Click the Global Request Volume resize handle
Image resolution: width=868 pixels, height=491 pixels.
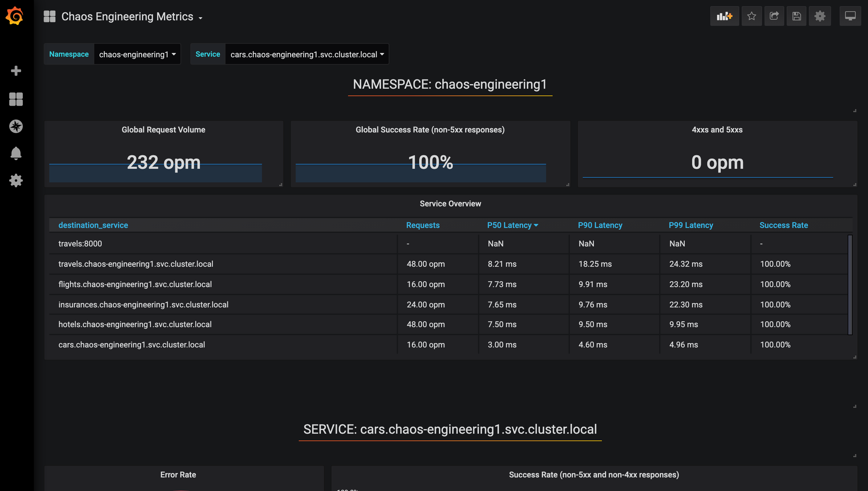(x=281, y=185)
